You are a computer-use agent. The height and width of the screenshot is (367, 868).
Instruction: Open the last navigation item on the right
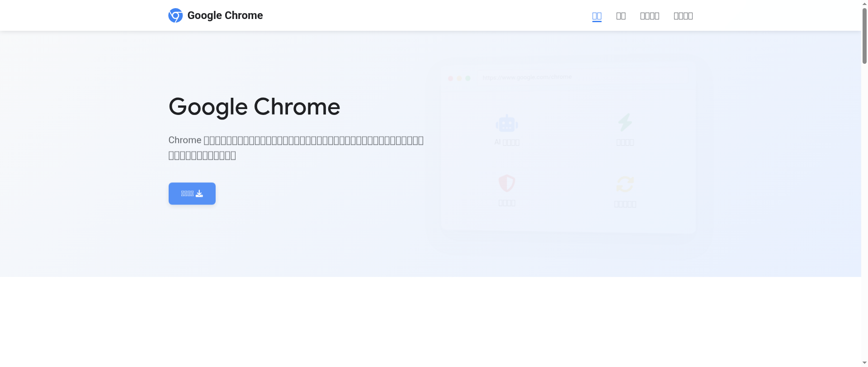683,15
